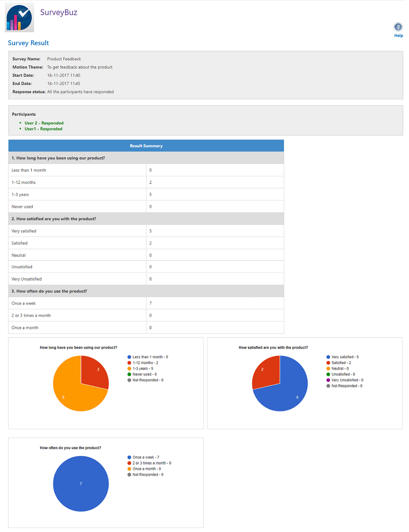409x532 pixels.
Task: Click the SurveyBuz title link
Action: (59, 12)
